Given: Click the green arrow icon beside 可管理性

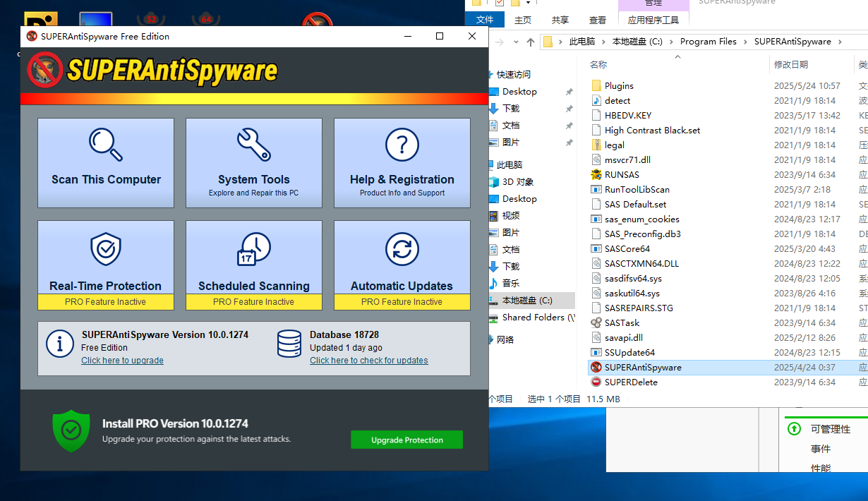Looking at the screenshot, I should click(794, 429).
